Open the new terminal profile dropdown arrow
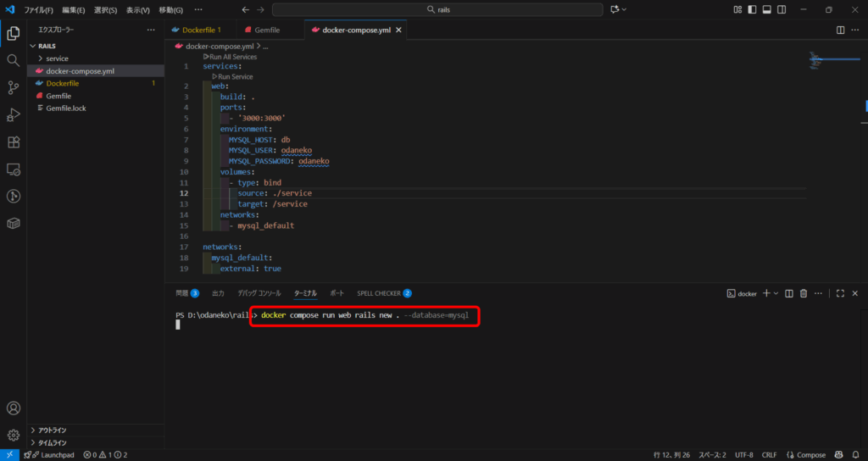 click(x=776, y=293)
